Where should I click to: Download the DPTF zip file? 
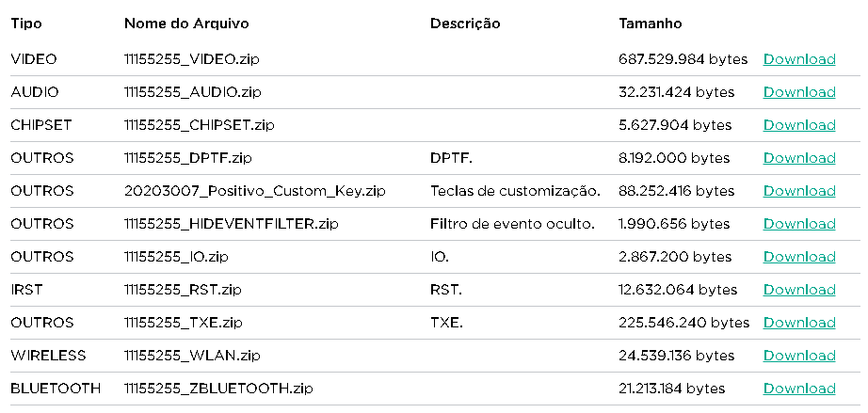pos(799,158)
